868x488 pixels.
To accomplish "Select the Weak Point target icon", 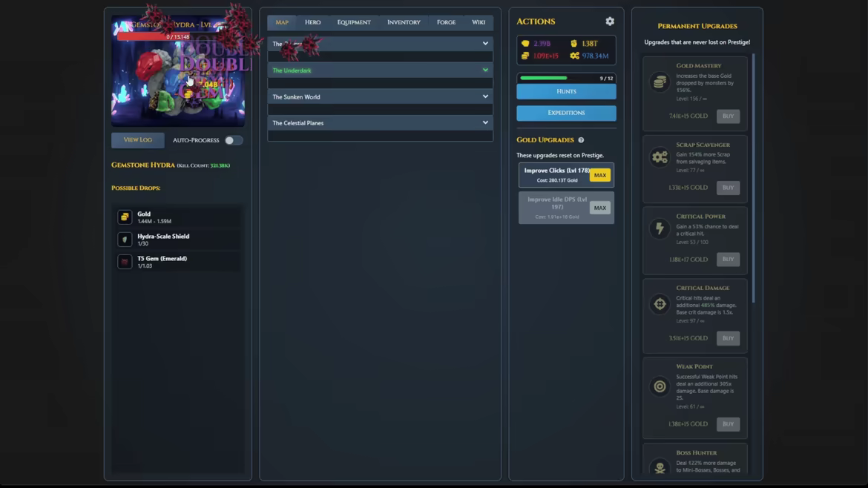I will point(660,386).
